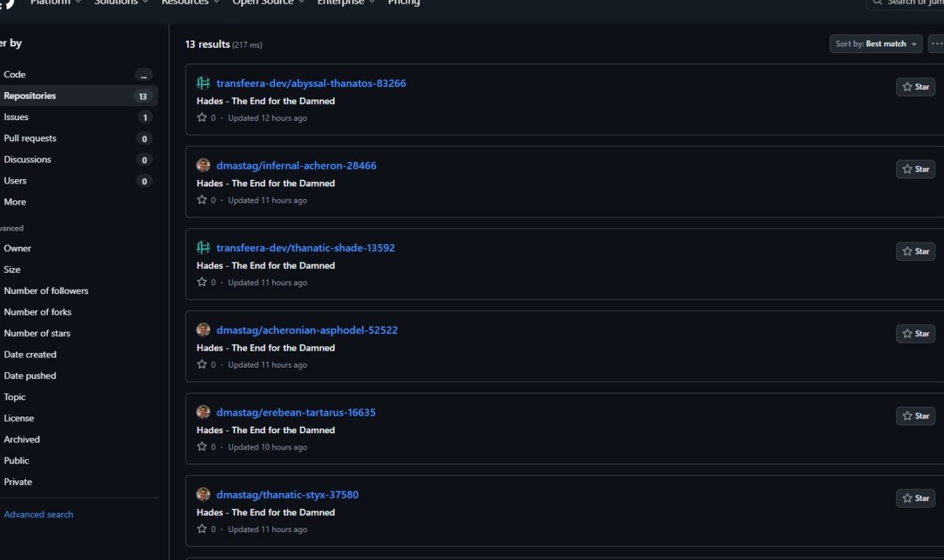Viewport: 944px width, 560px height.
Task: Expand the Enterprise menu in the header
Action: [x=346, y=2]
